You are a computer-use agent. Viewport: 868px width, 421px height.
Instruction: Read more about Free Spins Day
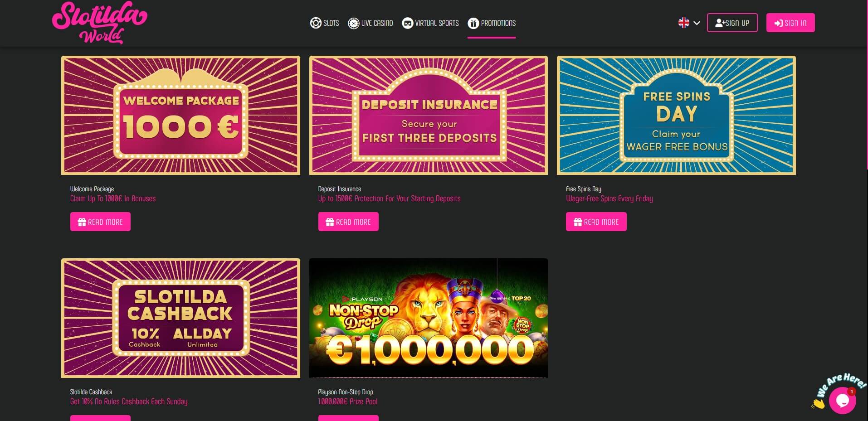click(596, 222)
